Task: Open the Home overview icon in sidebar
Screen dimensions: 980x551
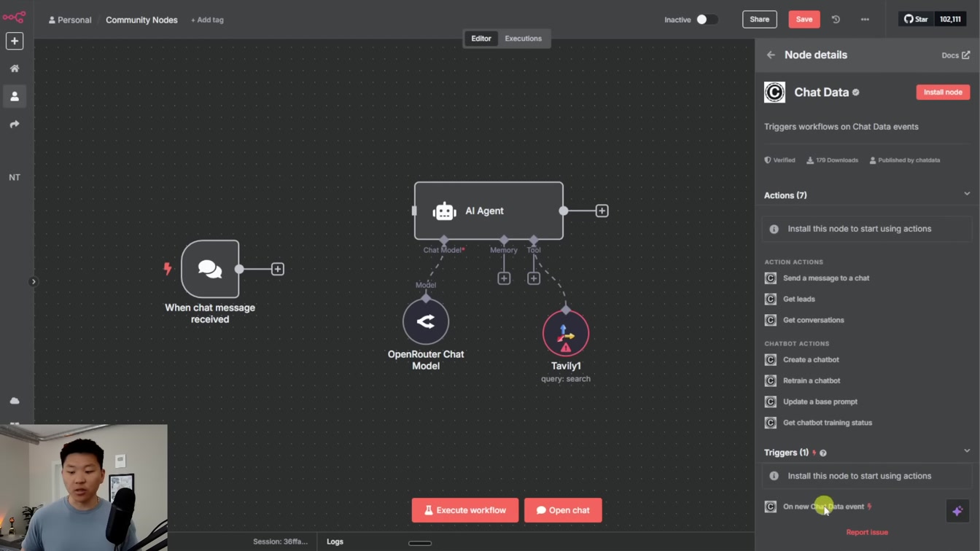Action: (x=15, y=69)
